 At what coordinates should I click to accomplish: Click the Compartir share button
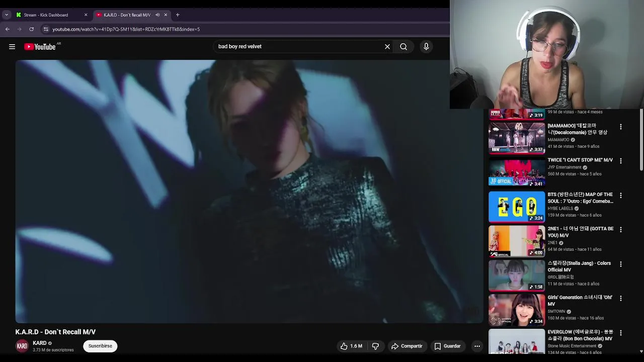pos(407,346)
